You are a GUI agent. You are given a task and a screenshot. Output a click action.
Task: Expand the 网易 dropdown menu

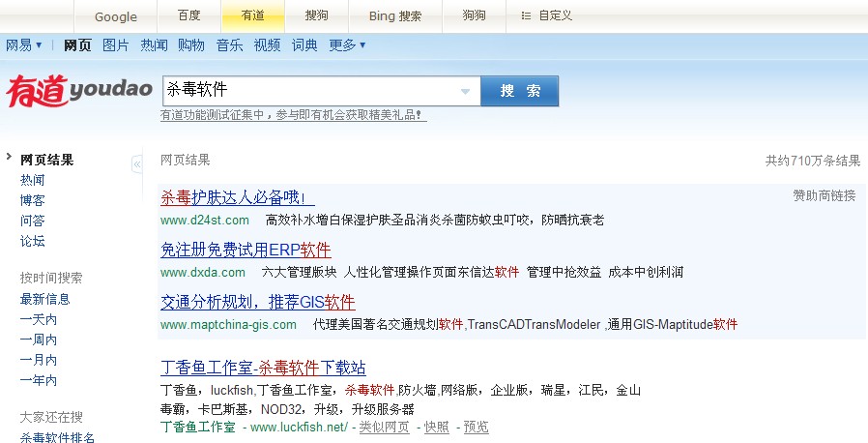pos(23,45)
